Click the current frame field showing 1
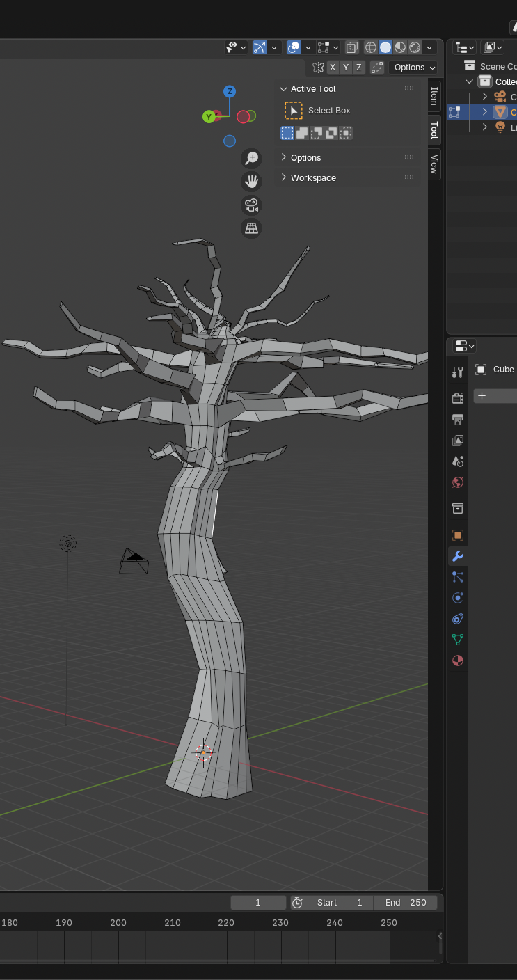Viewport: 517px width, 980px height. point(258,902)
